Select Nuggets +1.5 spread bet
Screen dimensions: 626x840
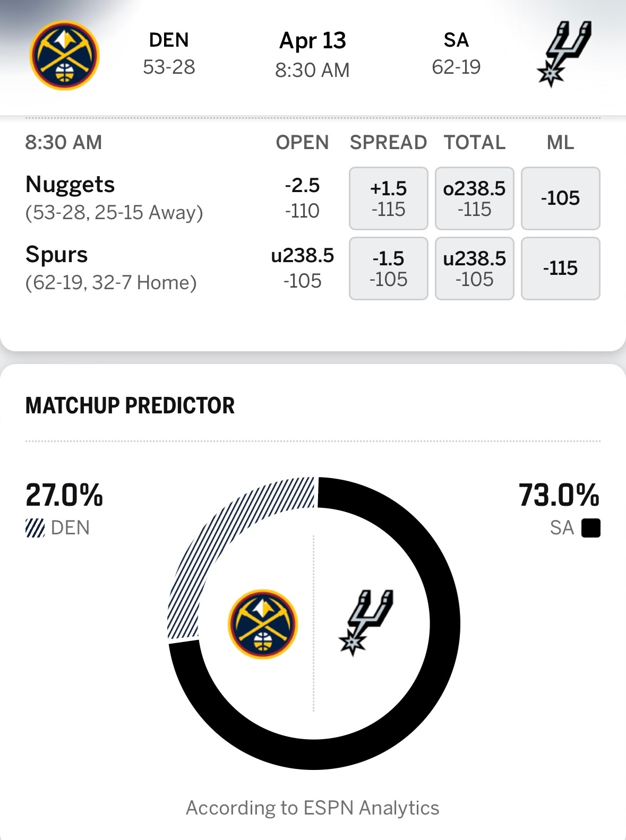pyautogui.click(x=389, y=198)
